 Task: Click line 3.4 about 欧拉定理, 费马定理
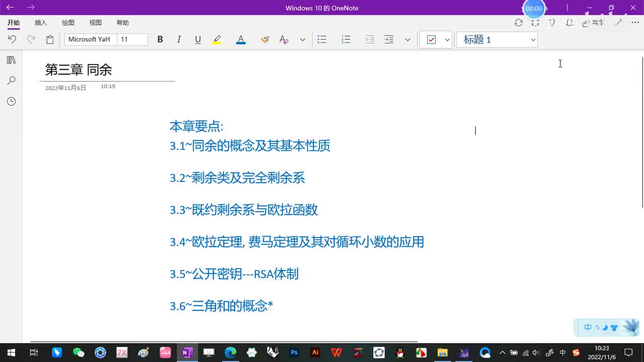point(297,242)
